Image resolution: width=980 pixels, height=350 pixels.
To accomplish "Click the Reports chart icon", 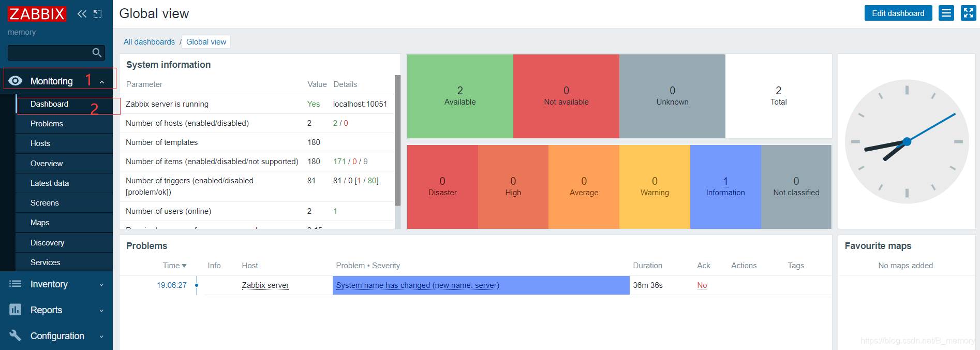I will pos(16,310).
